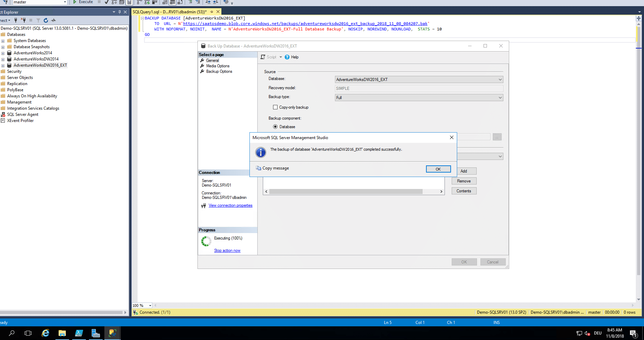
Task: Click the View connection properties link
Action: (x=230, y=205)
